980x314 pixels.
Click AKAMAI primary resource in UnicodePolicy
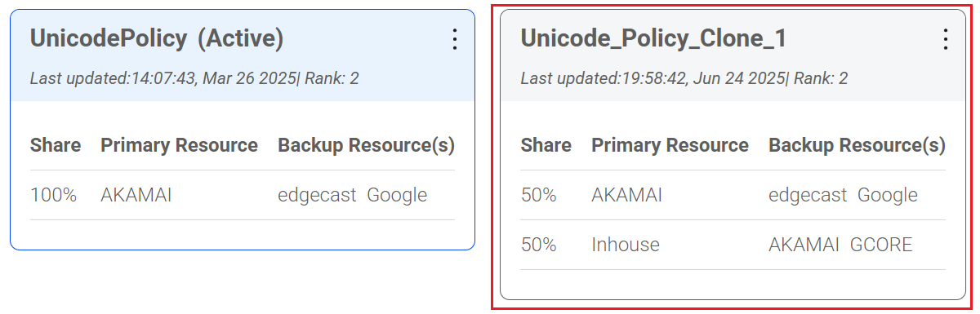[x=136, y=195]
